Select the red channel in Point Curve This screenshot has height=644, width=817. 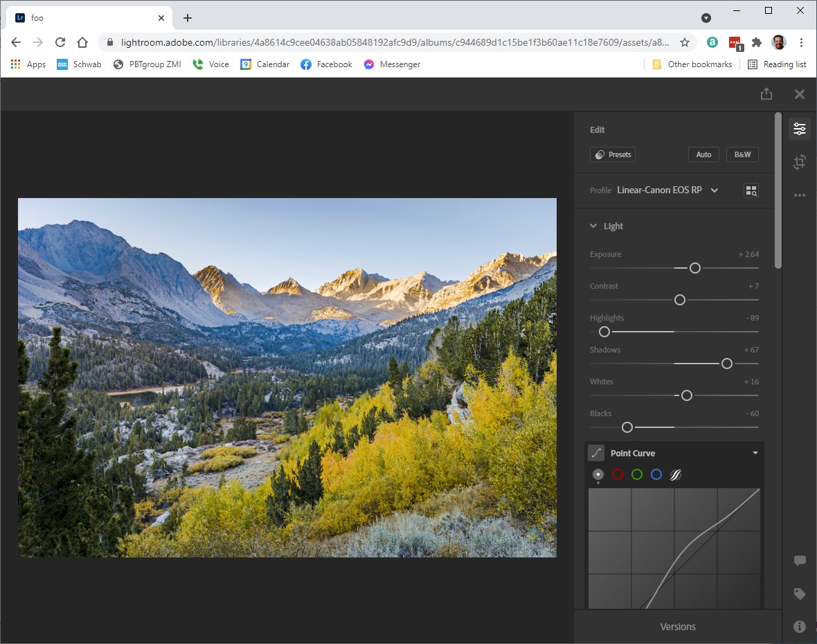tap(618, 474)
